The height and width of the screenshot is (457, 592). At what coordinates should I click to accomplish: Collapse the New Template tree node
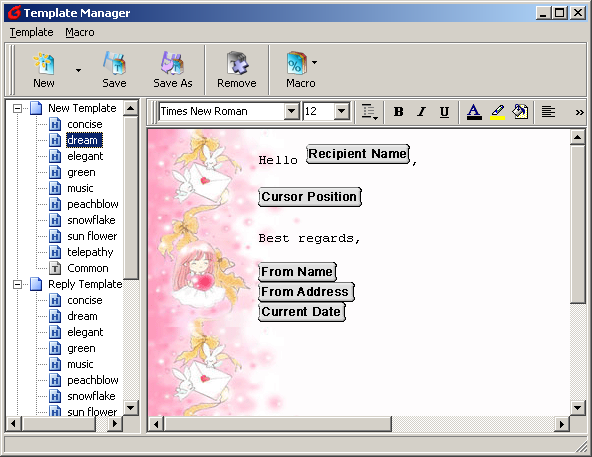[17, 109]
